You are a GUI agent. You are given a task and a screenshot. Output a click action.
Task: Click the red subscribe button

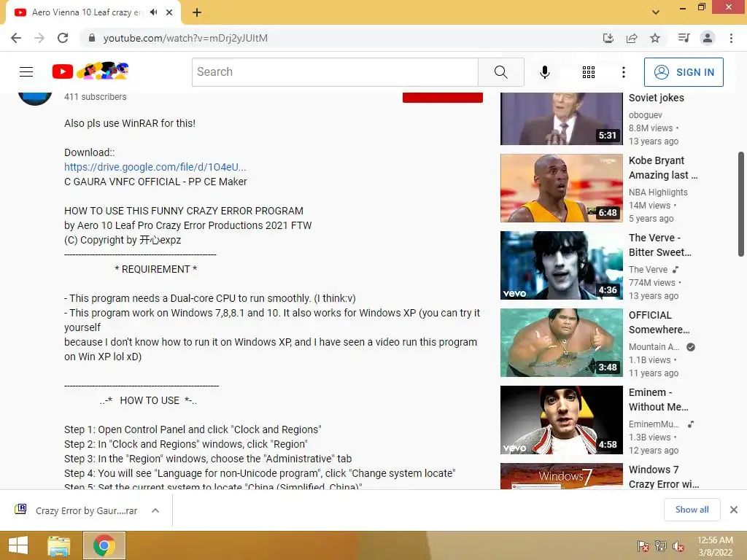pos(443,97)
